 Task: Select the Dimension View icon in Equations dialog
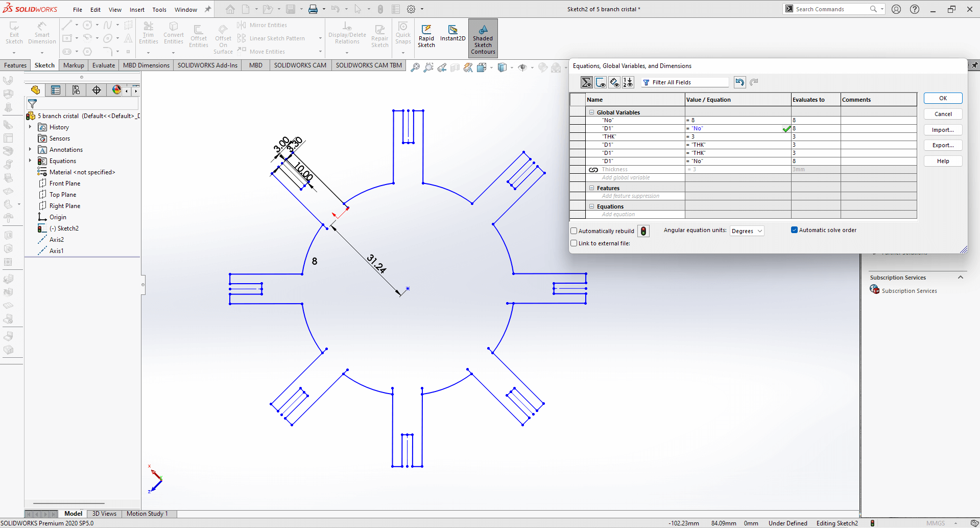614,82
